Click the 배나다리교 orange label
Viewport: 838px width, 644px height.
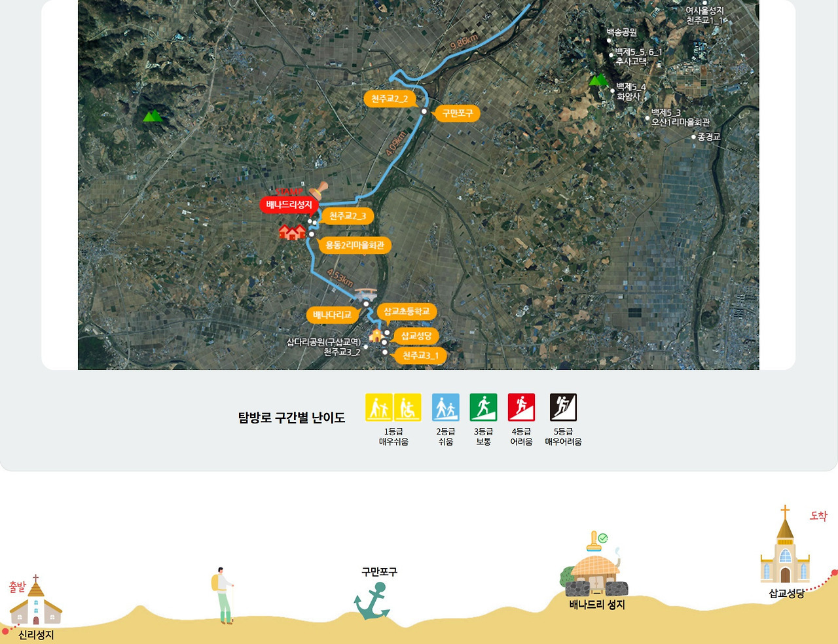pyautogui.click(x=332, y=315)
